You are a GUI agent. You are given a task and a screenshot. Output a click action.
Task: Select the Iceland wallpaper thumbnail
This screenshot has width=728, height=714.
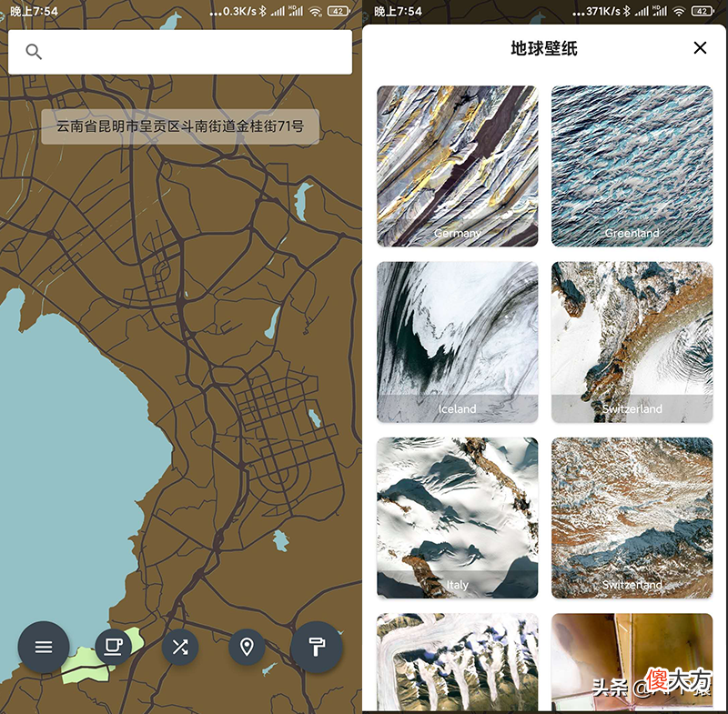(458, 342)
